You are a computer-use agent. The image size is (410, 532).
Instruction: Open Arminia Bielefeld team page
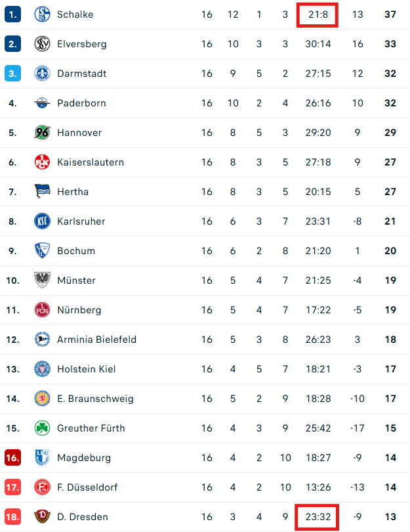96,340
